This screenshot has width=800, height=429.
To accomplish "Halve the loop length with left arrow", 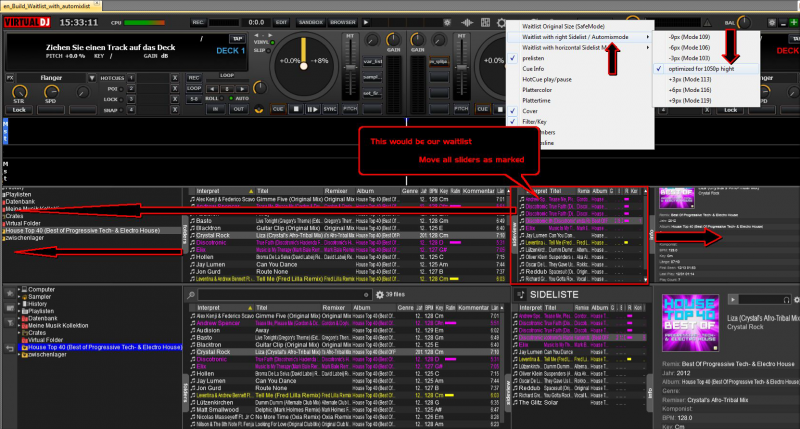I will (212, 89).
